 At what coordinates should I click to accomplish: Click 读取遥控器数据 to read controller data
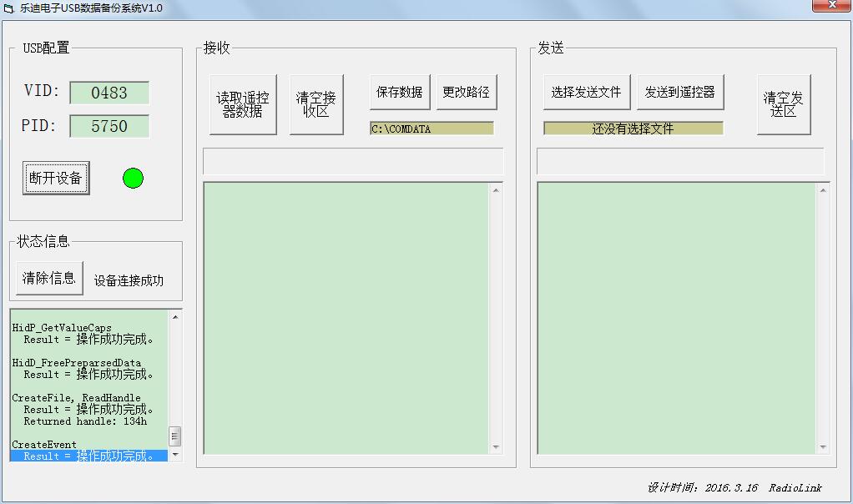point(243,104)
